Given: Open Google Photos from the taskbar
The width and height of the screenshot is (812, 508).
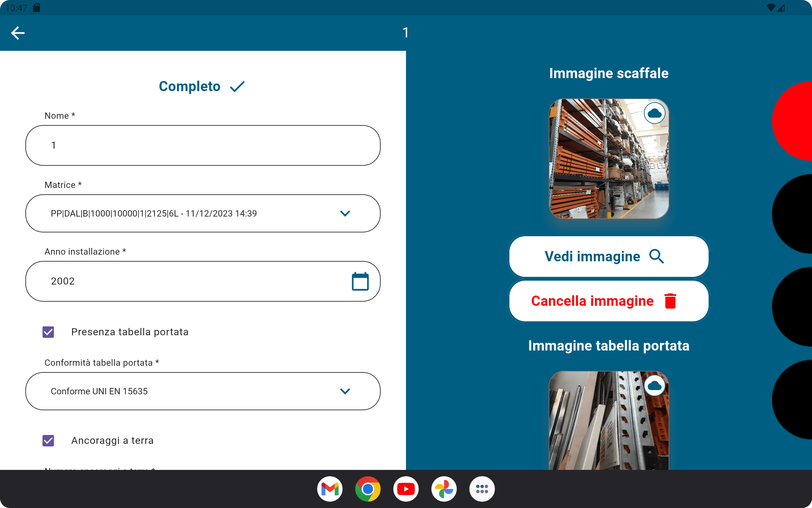Looking at the screenshot, I should point(444,489).
